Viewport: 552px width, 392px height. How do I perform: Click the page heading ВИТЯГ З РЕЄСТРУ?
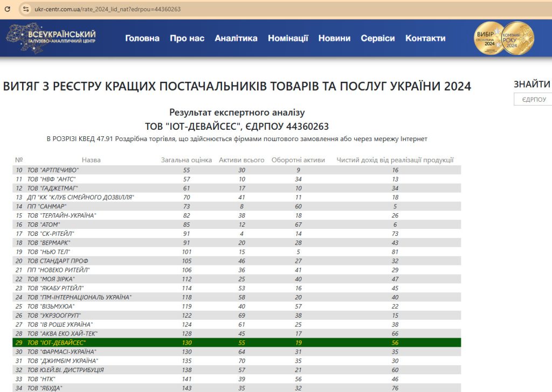click(x=237, y=86)
